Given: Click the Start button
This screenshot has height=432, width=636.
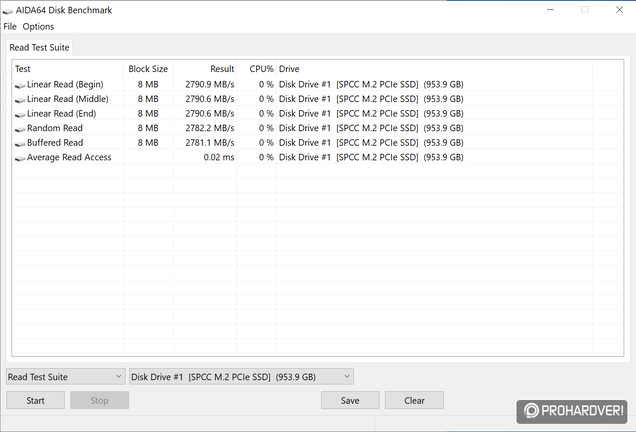Looking at the screenshot, I should [x=35, y=400].
